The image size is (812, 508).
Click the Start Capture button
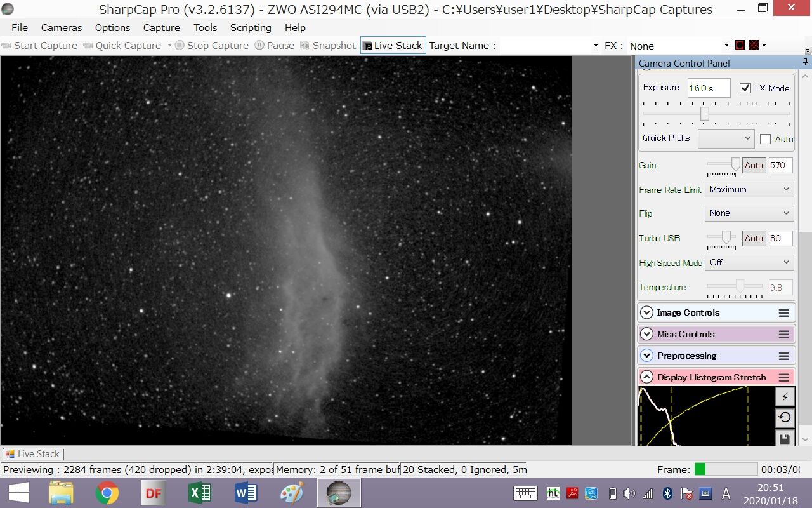pos(39,46)
